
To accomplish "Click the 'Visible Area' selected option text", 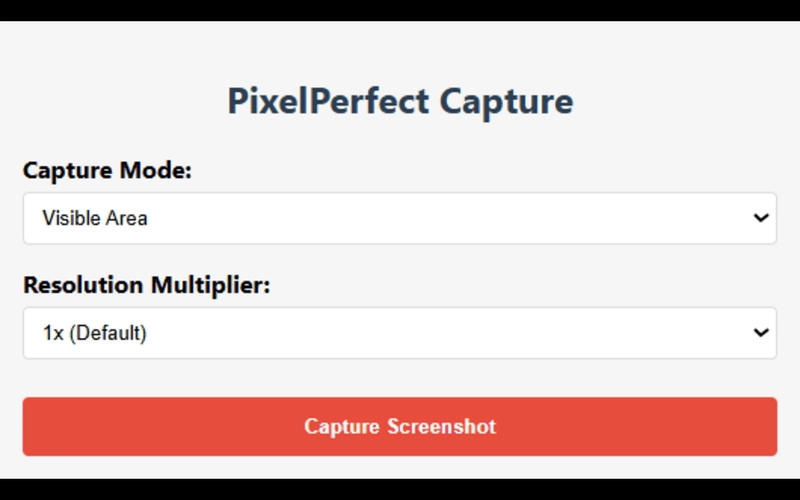I will tap(95, 218).
